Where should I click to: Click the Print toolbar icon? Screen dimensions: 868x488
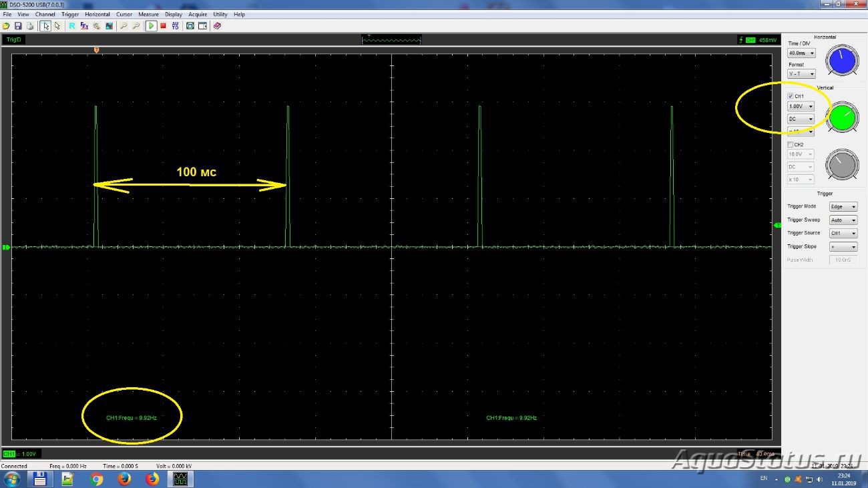[x=30, y=26]
